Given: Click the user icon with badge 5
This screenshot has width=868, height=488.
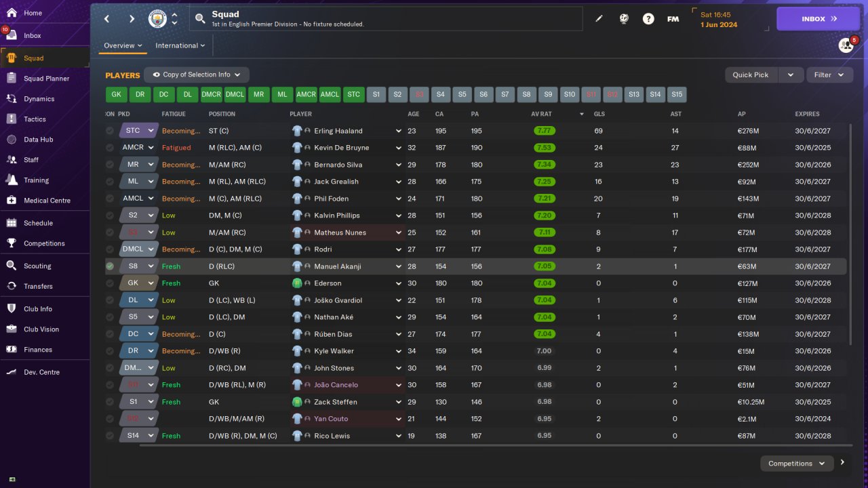Looking at the screenshot, I should pos(846,45).
